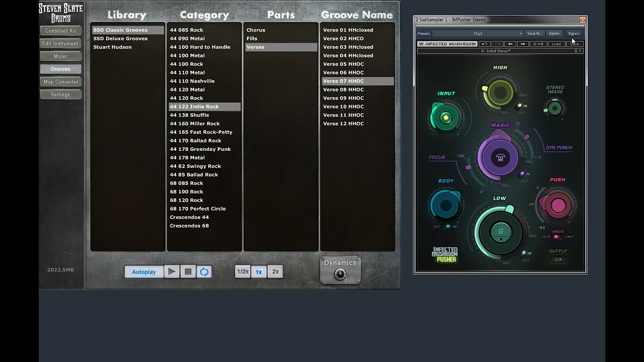644x362 pixels.
Task: Click Delete in IMPusher presets bar
Action: (554, 34)
